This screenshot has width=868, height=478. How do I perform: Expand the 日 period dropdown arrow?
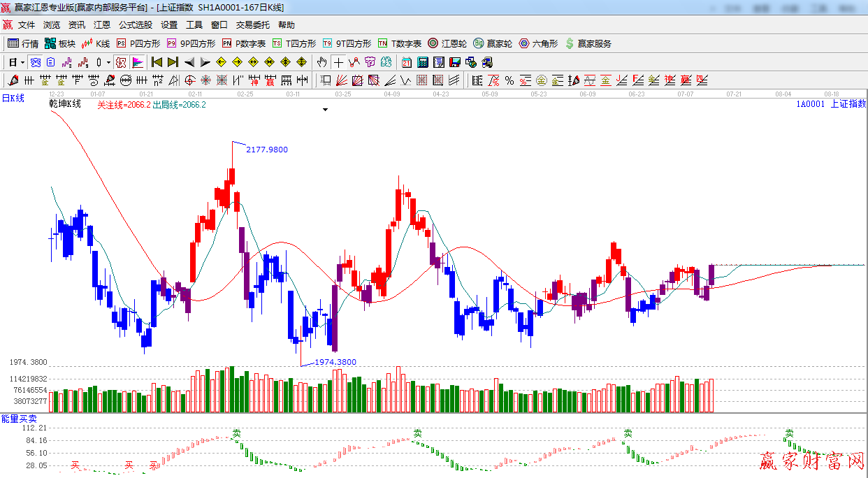(x=22, y=62)
